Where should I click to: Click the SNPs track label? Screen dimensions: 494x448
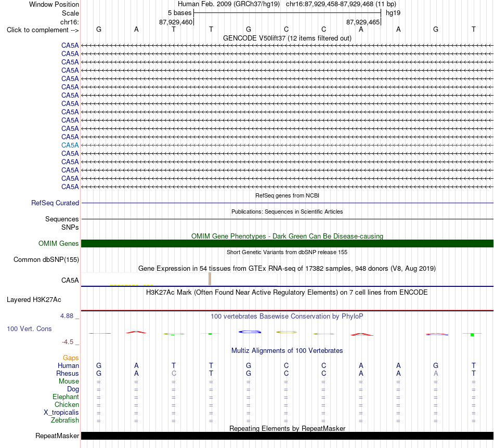70,227
